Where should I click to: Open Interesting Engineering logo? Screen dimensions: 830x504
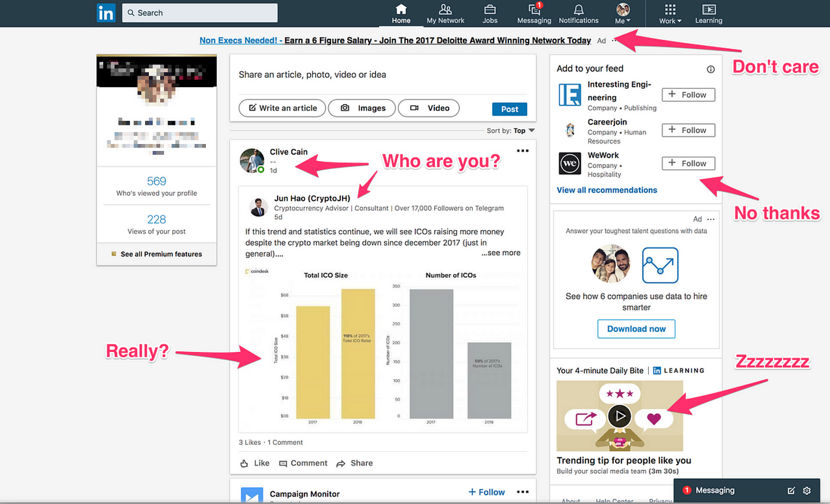coord(569,95)
